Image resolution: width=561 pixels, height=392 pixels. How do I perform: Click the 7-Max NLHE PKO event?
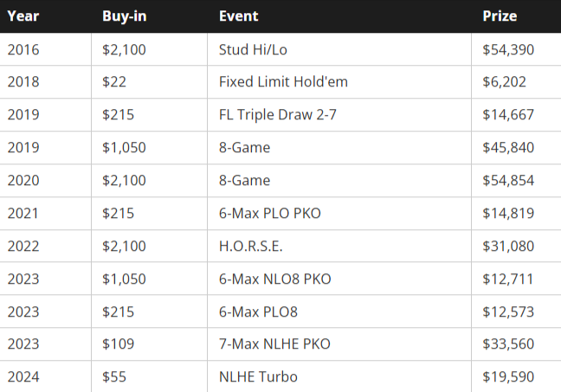pos(274,344)
